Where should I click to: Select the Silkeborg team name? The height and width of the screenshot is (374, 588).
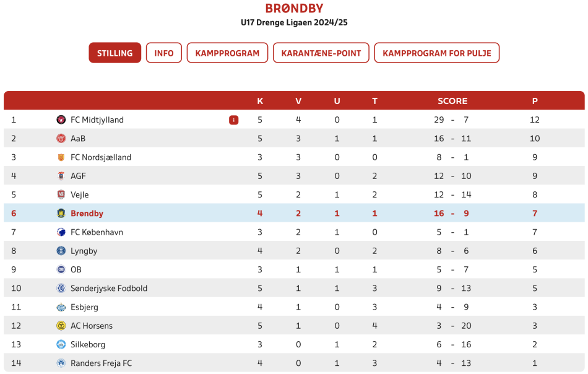pyautogui.click(x=88, y=345)
